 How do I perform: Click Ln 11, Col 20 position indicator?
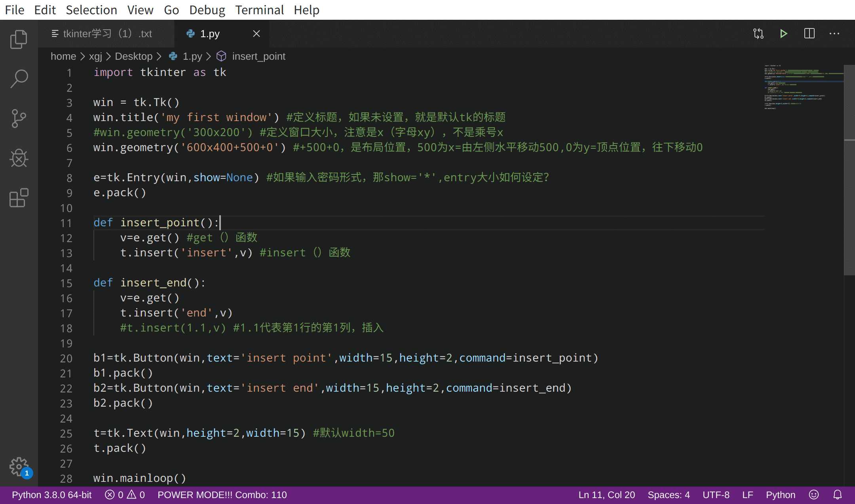(x=606, y=495)
